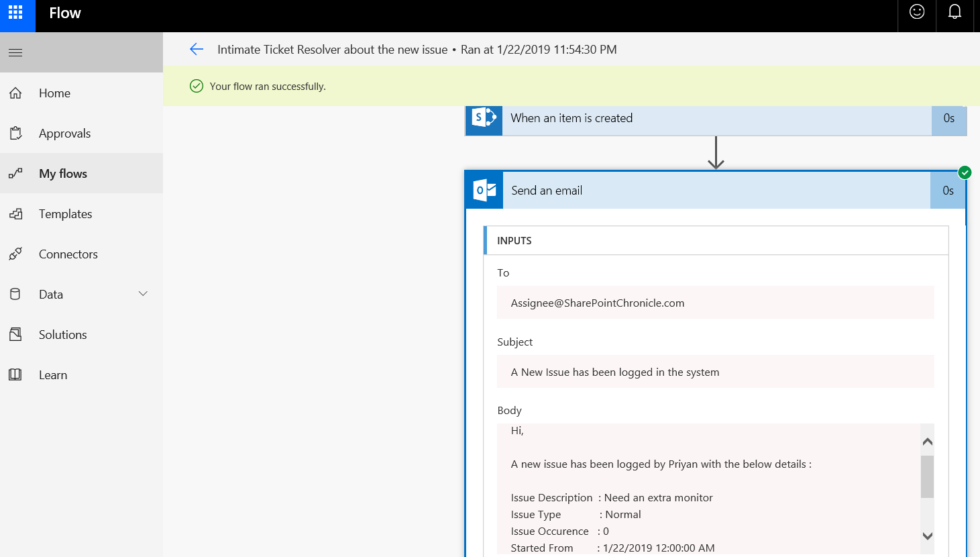Click the Templates icon

coord(15,214)
